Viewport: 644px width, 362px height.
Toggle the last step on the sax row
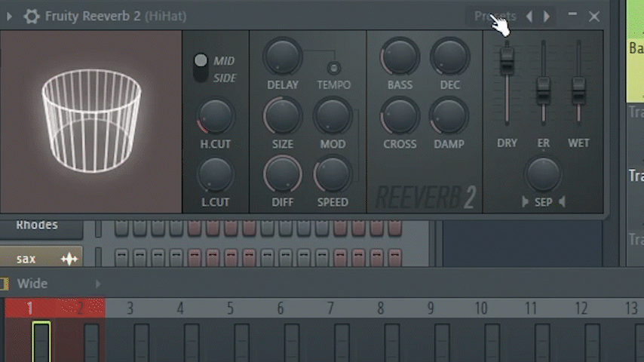coord(394,258)
